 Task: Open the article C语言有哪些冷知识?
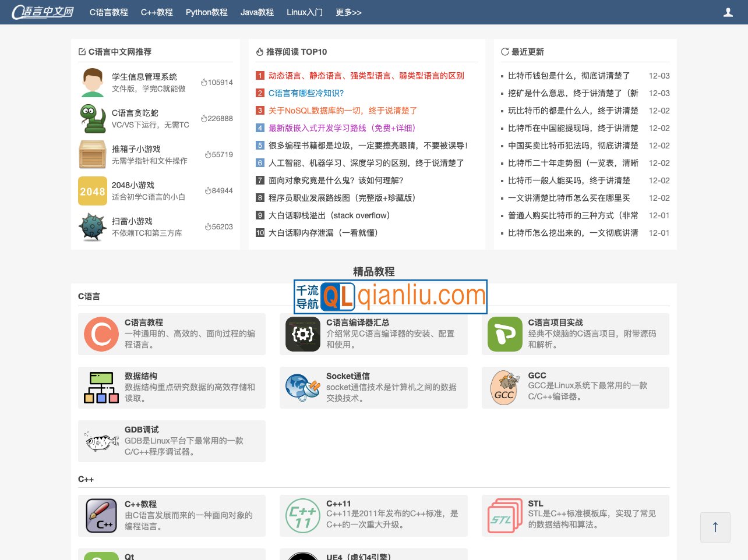[306, 93]
